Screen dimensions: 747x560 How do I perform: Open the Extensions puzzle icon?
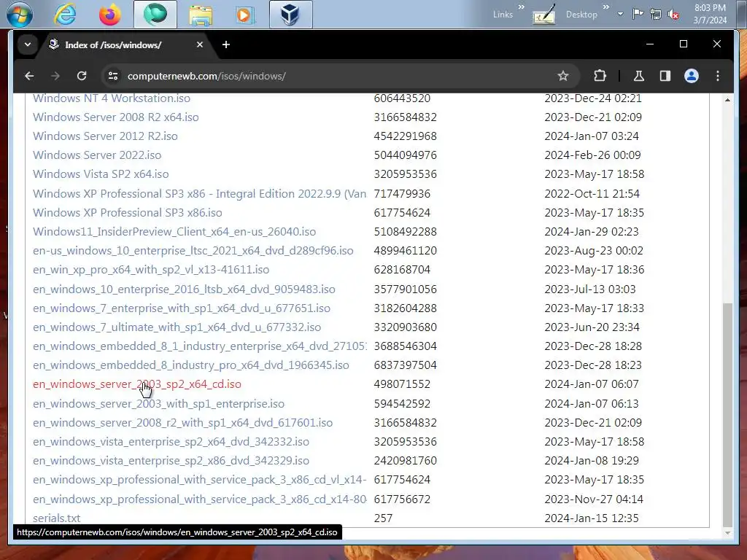[600, 76]
